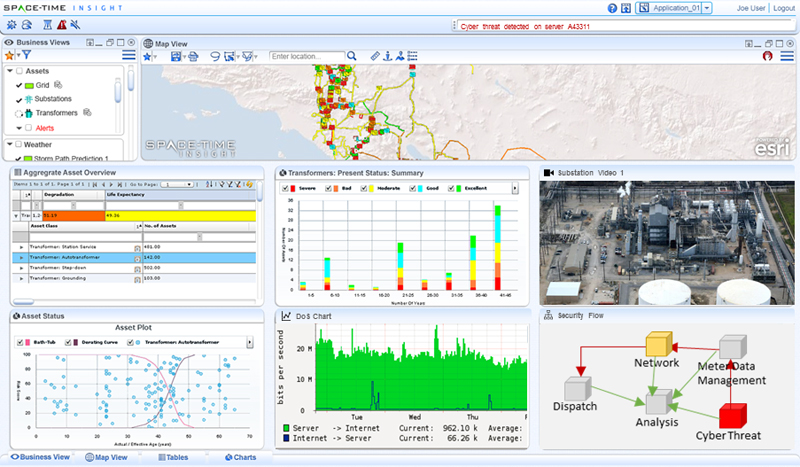Open the red alert triangle icon
800x467 pixels.
(x=62, y=24)
